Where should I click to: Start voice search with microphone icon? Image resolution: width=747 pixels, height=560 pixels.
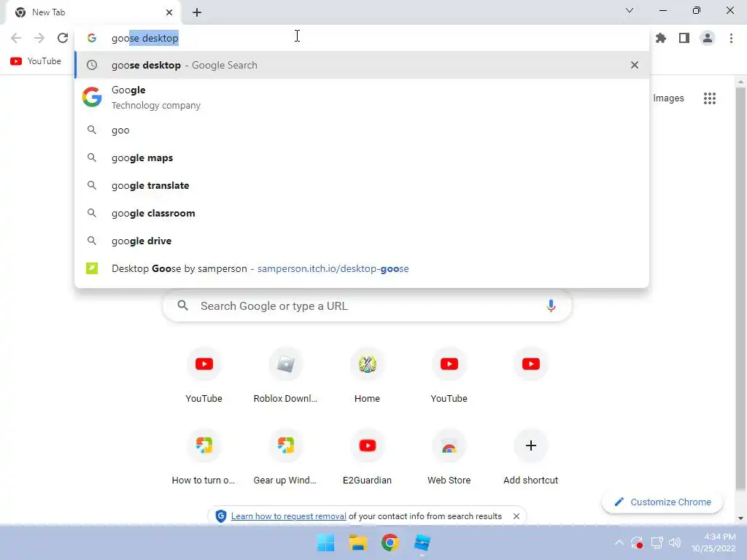[551, 306]
